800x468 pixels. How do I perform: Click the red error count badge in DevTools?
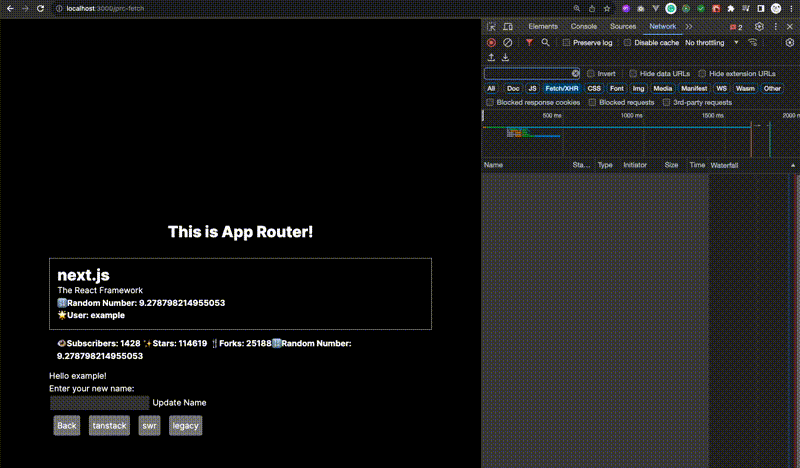click(x=736, y=27)
